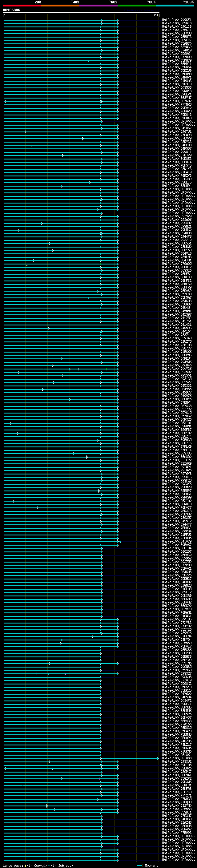Click hit label UniRef100_B7FLM4

(177, 636)
